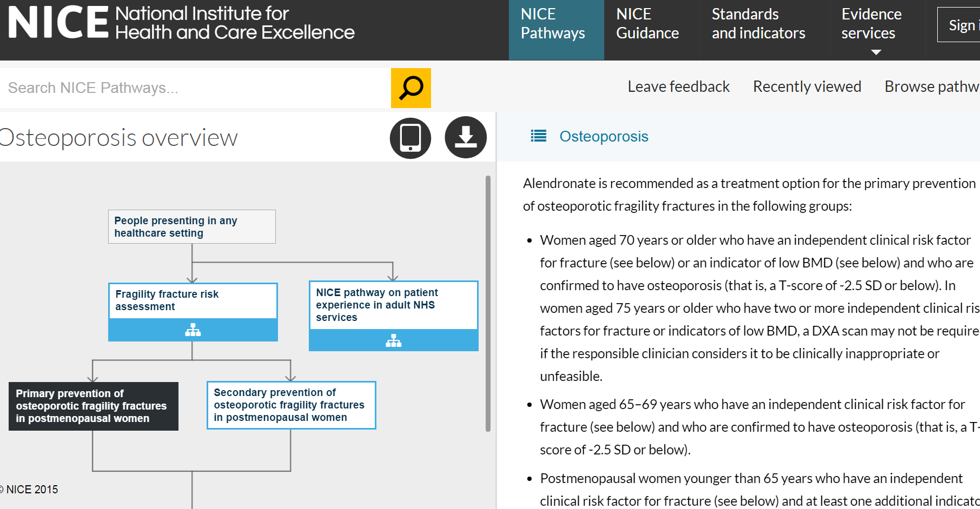Viewport: 980px width, 509px height.
Task: Select Secondary prevention of osteoporotic fragility fractures node
Action: click(x=292, y=405)
